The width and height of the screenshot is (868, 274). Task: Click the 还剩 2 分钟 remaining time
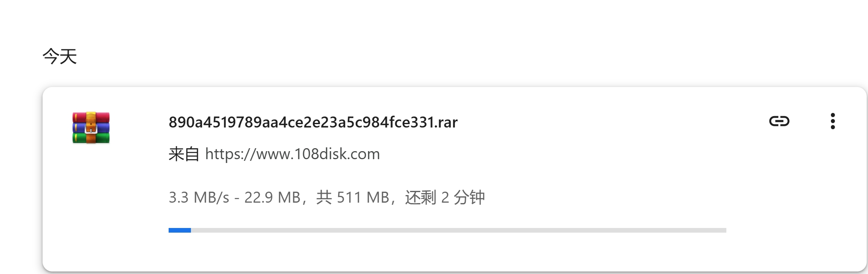click(445, 198)
